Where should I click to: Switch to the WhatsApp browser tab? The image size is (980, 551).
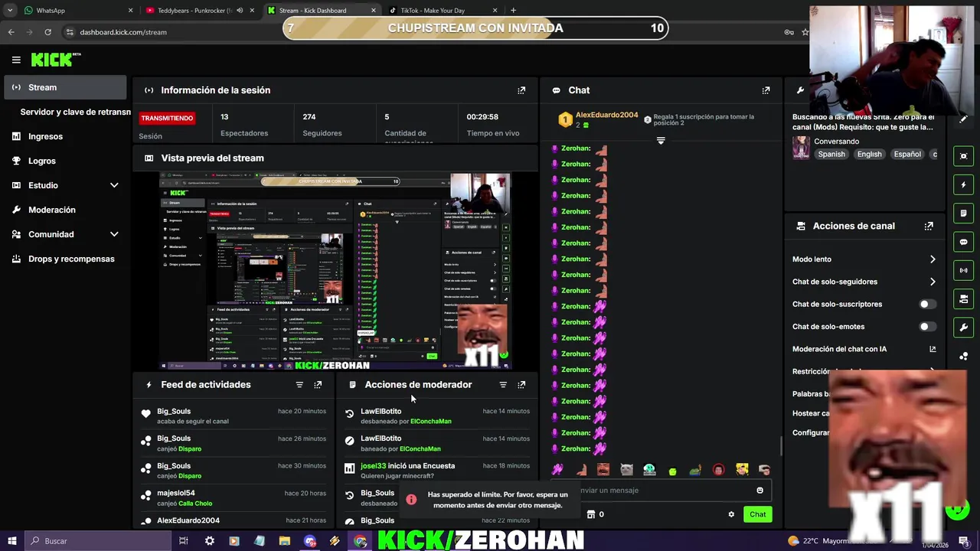(x=77, y=11)
